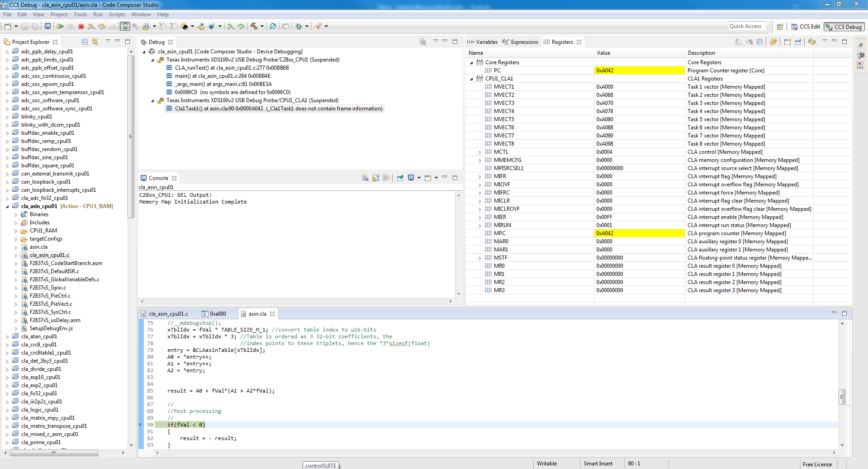The image size is (868, 469).
Task: Switch to CCS Edit perspective
Action: point(805,27)
